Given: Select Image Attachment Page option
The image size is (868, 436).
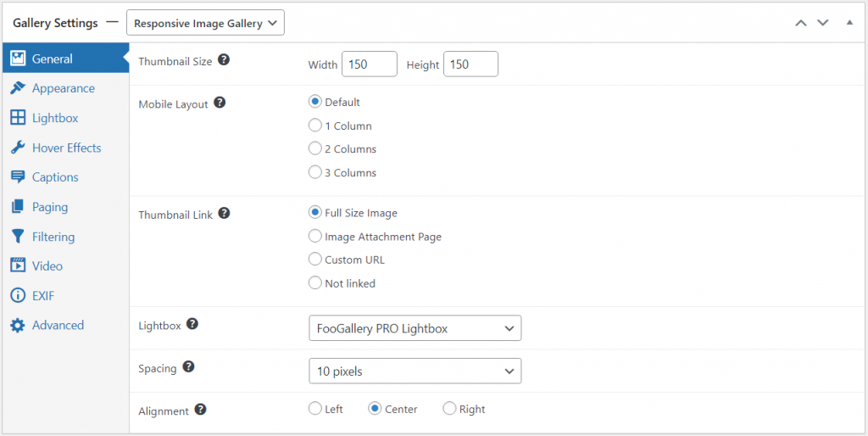Looking at the screenshot, I should pyautogui.click(x=315, y=237).
